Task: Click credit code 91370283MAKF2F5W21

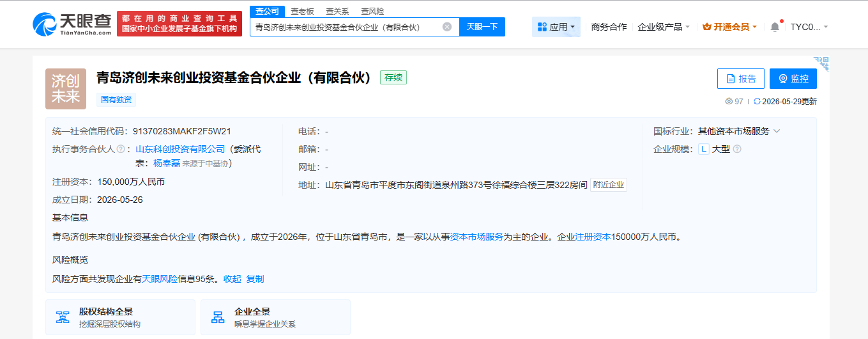Action: coord(182,131)
